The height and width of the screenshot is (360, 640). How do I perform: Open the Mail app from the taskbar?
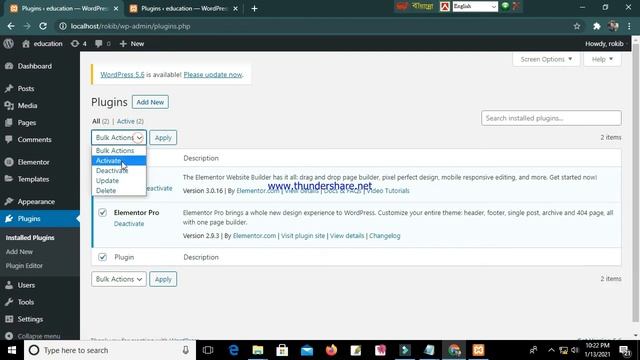point(307,350)
